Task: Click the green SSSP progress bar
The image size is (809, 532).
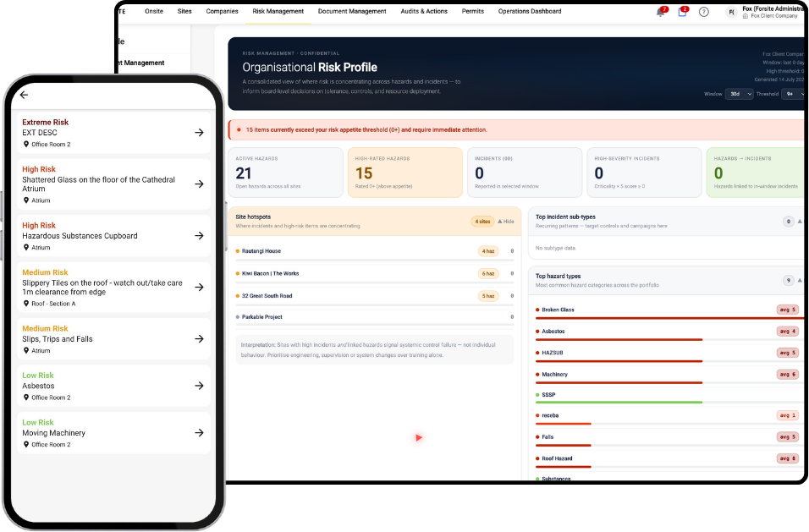Action: click(x=619, y=402)
